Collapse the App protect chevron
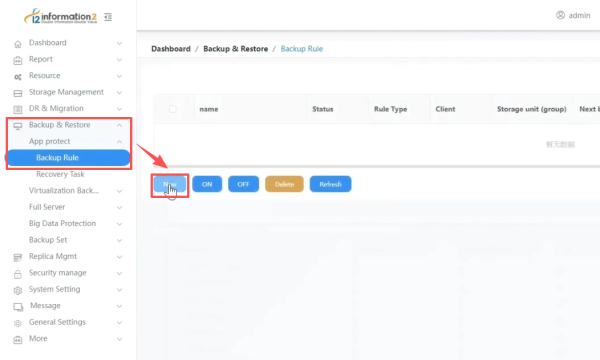600x360 pixels. click(119, 142)
